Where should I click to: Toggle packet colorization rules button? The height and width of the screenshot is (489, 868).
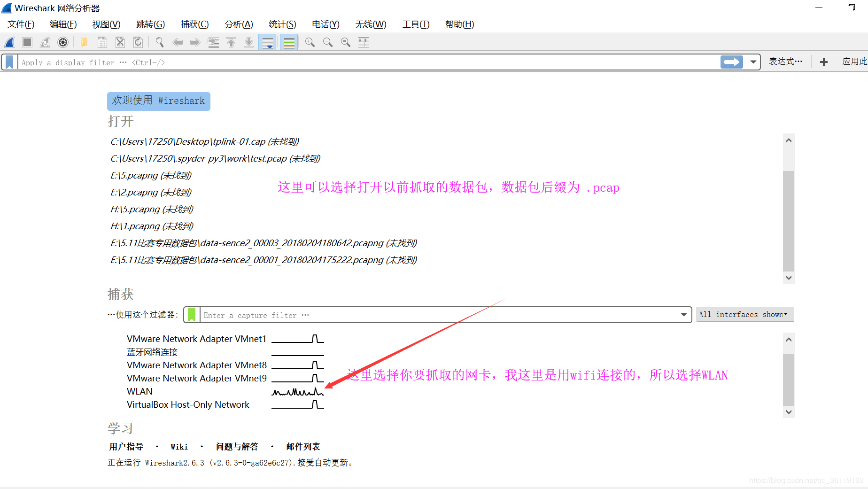click(289, 42)
